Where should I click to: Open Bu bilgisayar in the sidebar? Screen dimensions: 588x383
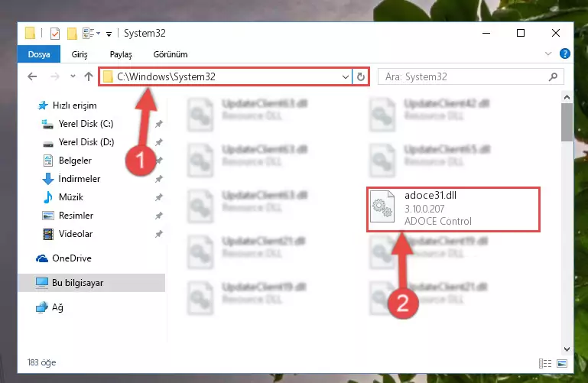click(x=92, y=283)
